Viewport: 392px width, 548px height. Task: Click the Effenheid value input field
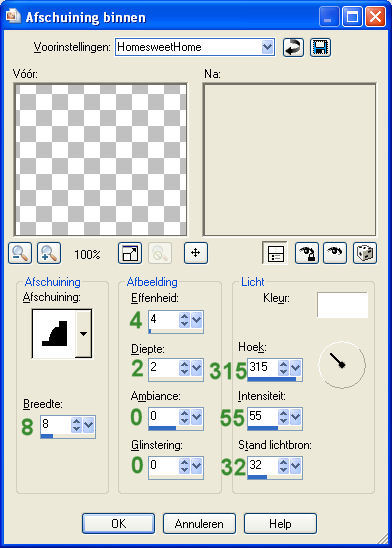tap(164, 319)
